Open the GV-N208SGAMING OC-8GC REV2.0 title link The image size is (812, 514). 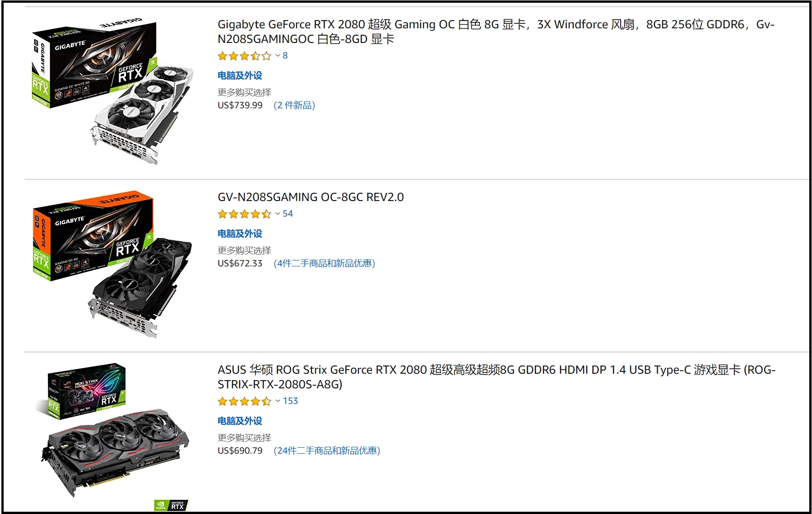coord(311,197)
